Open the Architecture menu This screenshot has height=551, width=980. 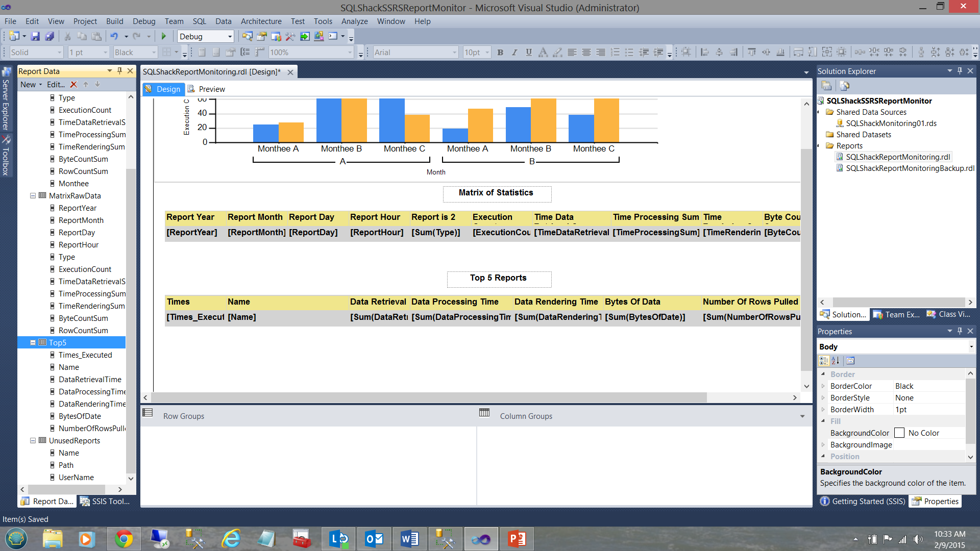click(x=261, y=21)
